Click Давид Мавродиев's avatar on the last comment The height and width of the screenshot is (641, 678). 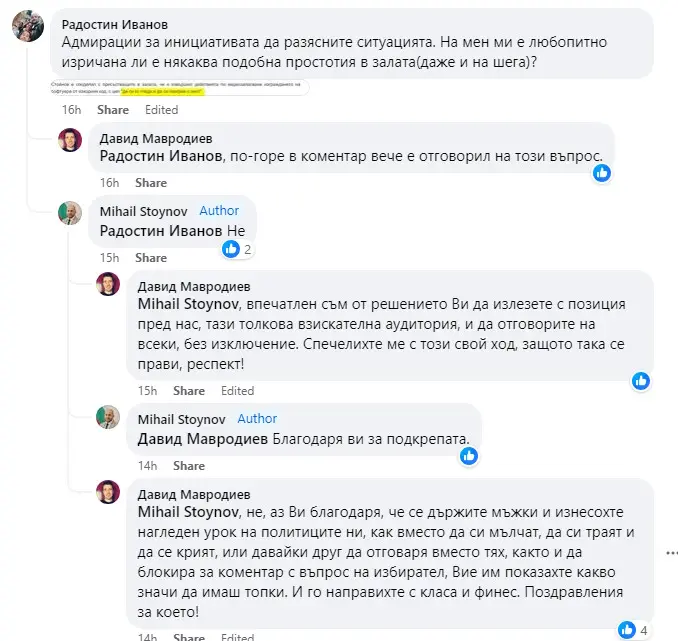(x=107, y=492)
